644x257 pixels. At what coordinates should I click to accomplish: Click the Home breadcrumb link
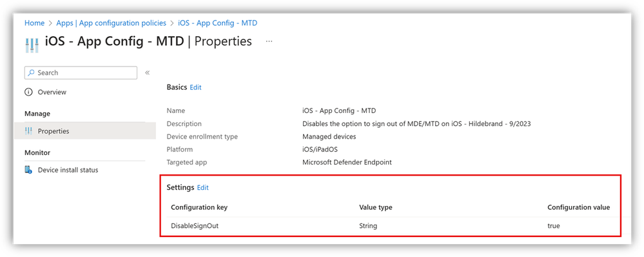pos(34,23)
